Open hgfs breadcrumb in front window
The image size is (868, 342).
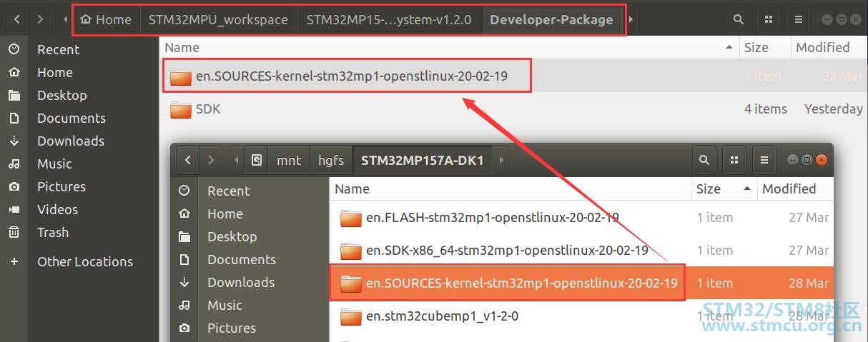[331, 160]
